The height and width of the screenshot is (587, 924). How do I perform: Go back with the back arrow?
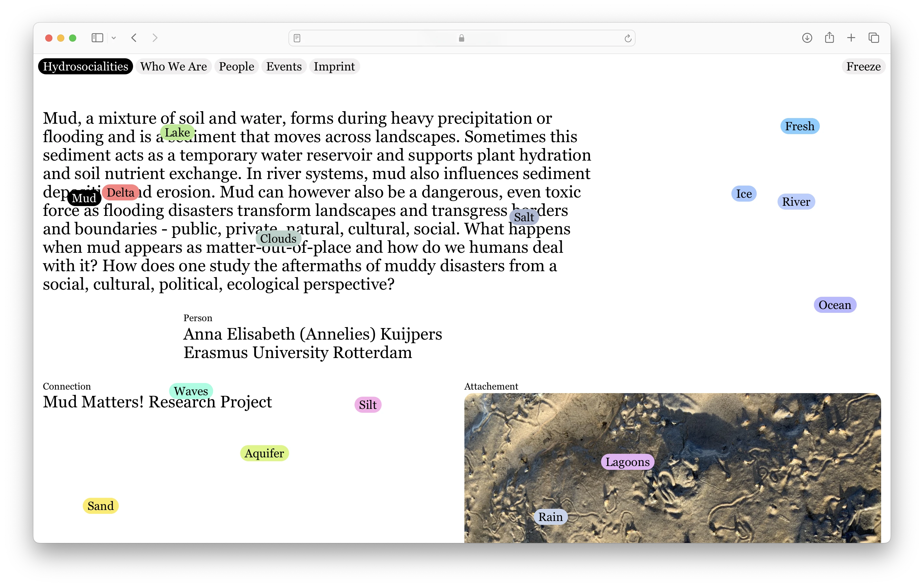pos(134,37)
